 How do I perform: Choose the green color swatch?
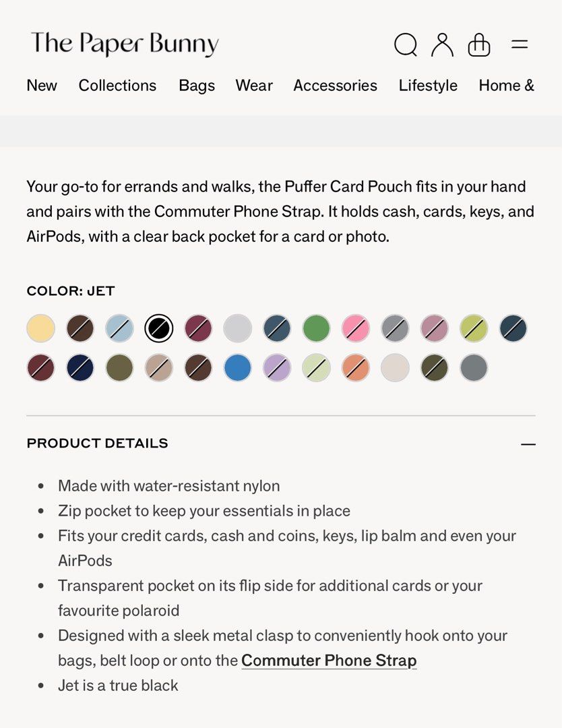pos(316,329)
